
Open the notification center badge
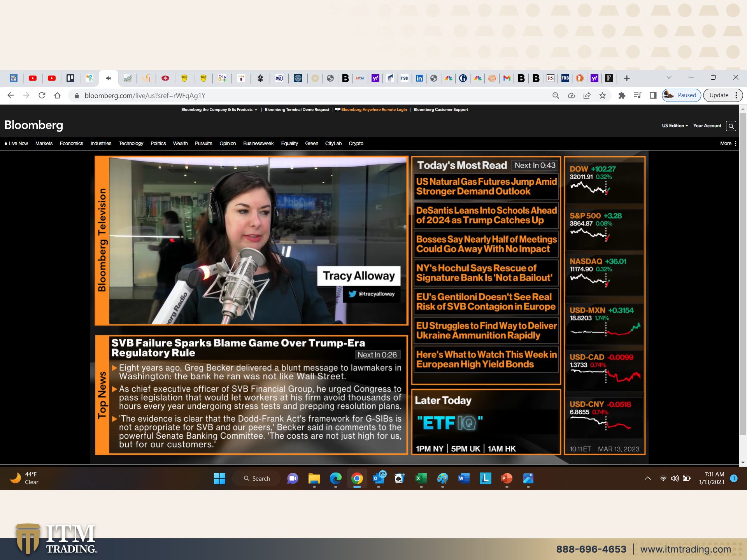734,478
